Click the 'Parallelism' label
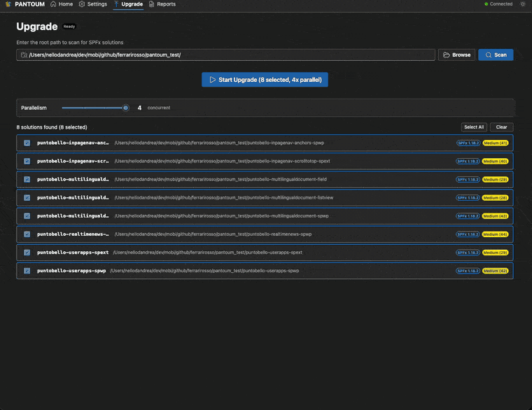 tap(34, 108)
